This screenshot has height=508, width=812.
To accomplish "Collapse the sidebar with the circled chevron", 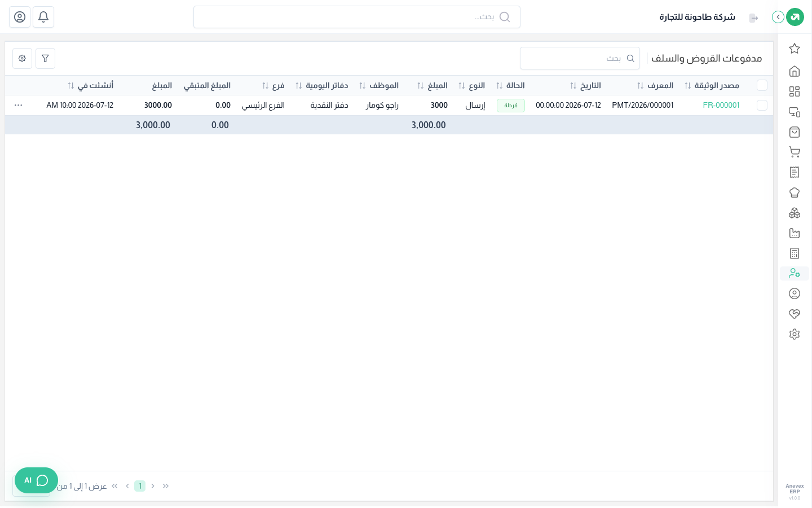I will coord(778,17).
